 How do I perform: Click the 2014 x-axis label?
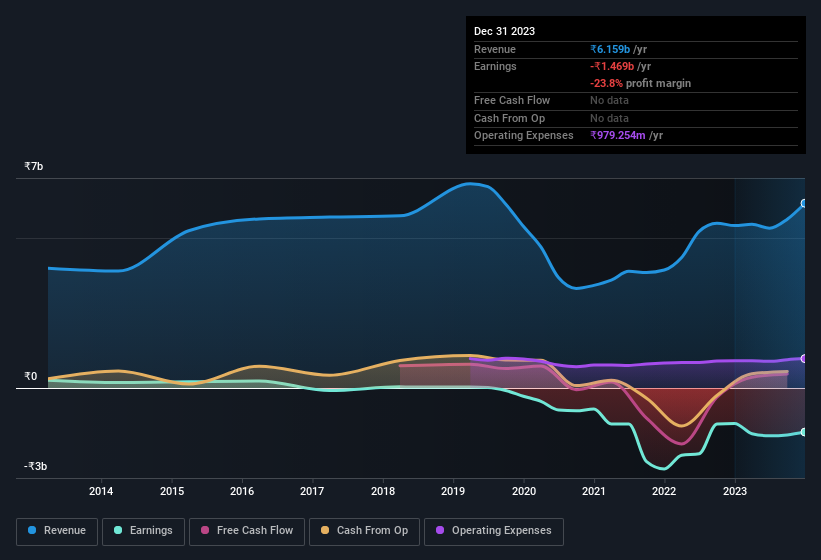101,491
